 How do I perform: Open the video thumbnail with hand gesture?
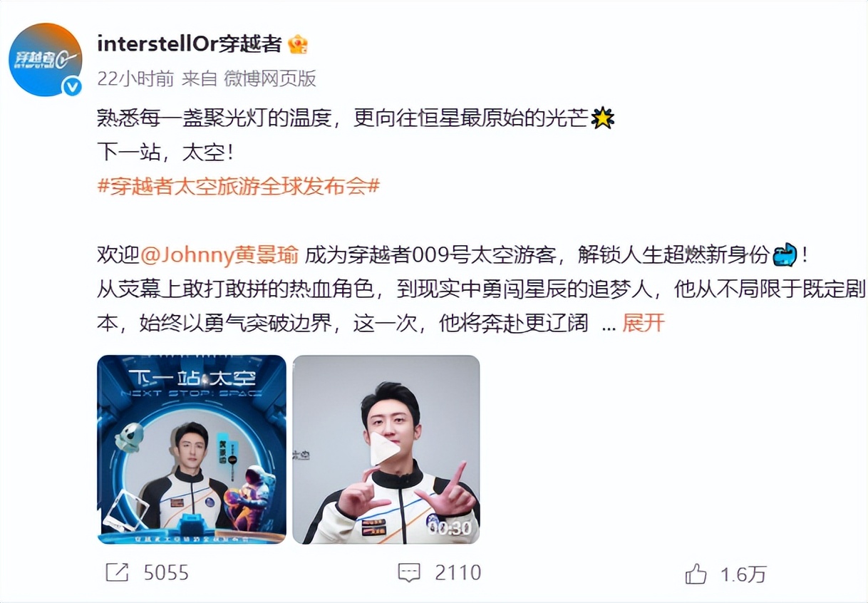[386, 449]
